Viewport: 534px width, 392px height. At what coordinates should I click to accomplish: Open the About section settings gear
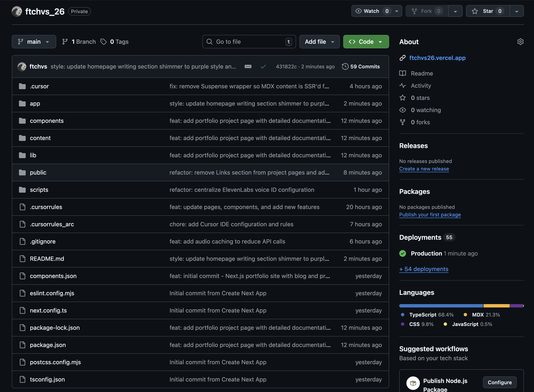tap(520, 42)
